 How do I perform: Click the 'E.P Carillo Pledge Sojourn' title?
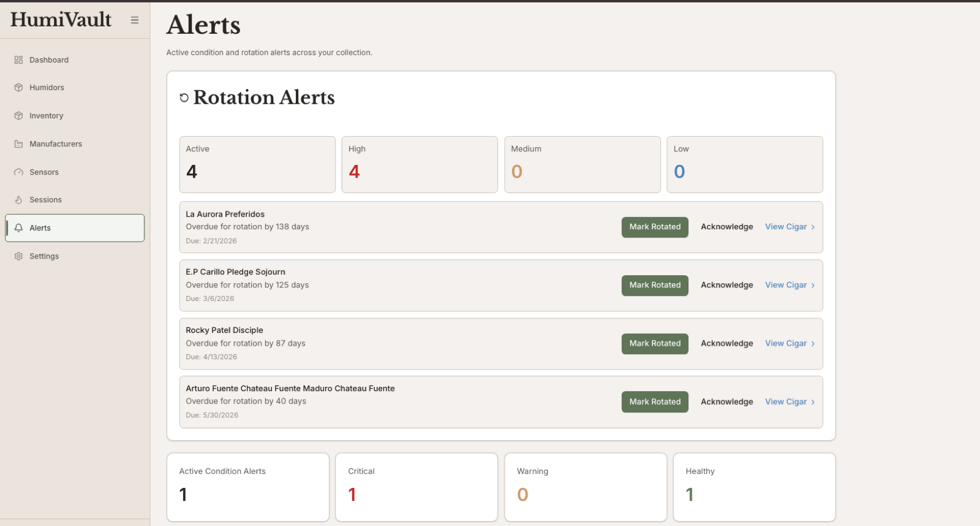click(236, 272)
